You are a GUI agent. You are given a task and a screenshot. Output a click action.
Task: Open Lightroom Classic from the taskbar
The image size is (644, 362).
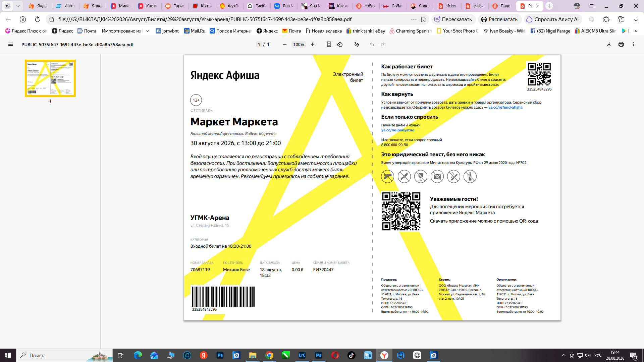tap(302, 355)
